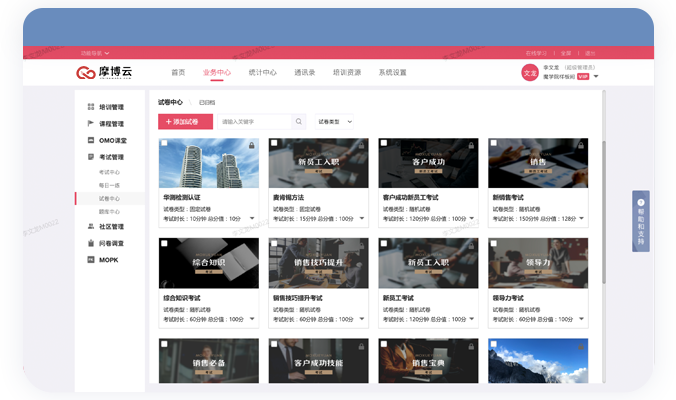Switch to the 统计中心 tab

pos(263,72)
